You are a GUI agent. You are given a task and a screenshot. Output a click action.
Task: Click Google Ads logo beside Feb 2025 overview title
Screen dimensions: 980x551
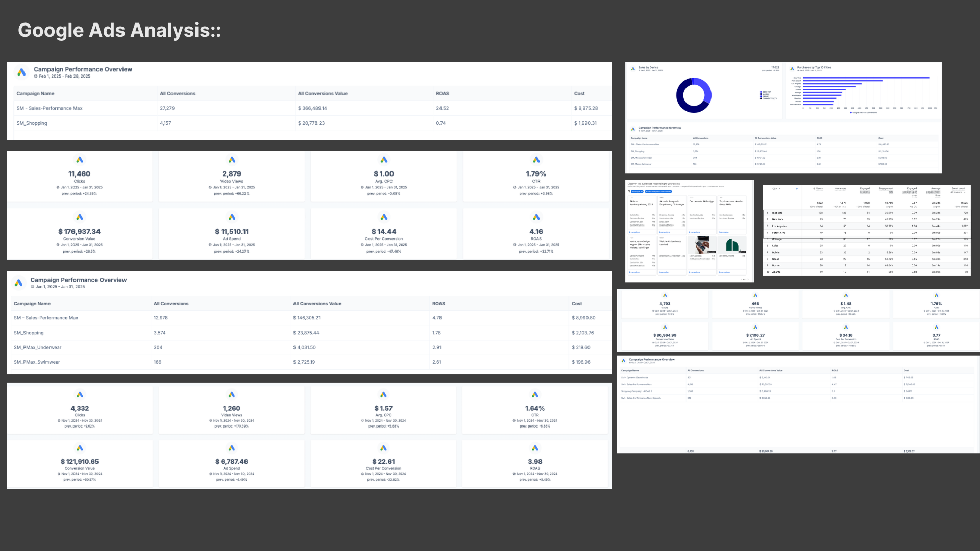(21, 72)
